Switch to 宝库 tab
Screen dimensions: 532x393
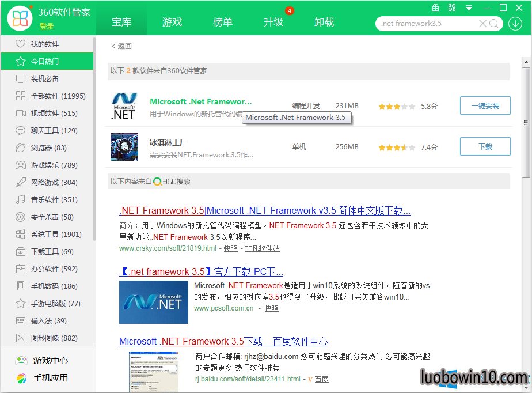click(121, 22)
